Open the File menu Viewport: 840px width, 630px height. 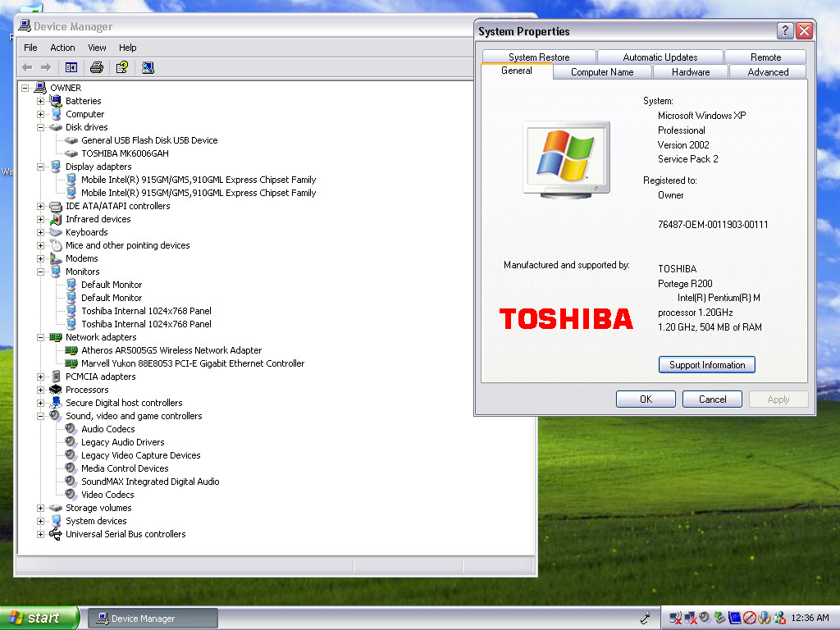30,48
